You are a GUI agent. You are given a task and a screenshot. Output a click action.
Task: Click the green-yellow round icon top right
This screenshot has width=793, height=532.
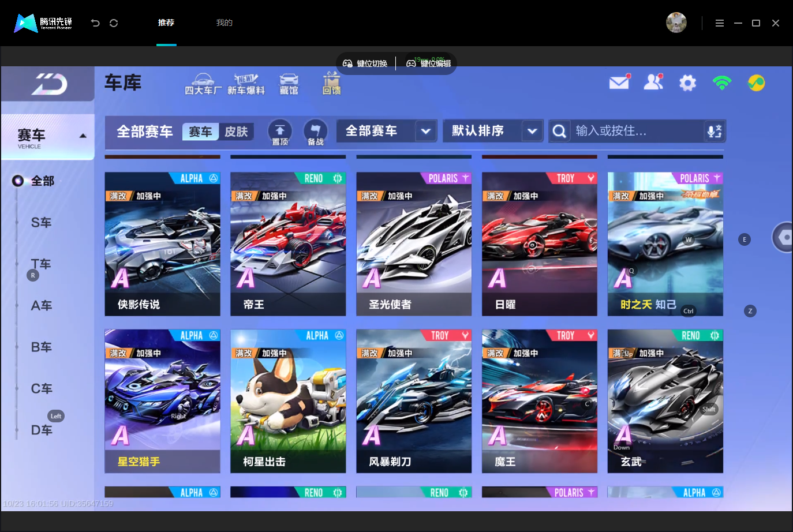point(756,83)
